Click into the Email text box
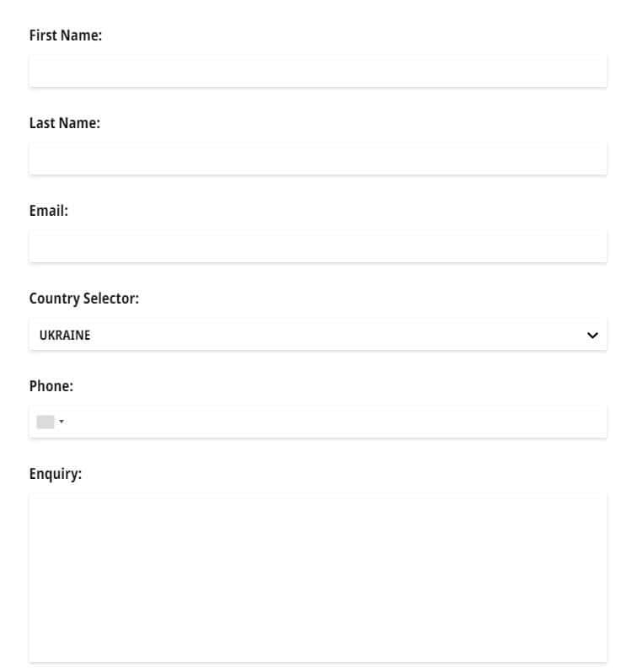 (x=318, y=247)
